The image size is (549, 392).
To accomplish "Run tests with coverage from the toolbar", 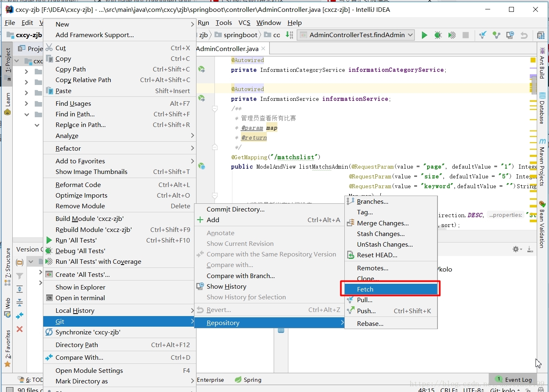I will point(452,35).
